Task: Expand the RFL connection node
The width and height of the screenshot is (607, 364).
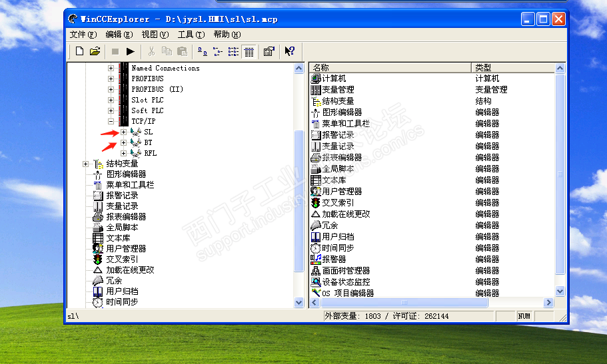Action: 123,153
